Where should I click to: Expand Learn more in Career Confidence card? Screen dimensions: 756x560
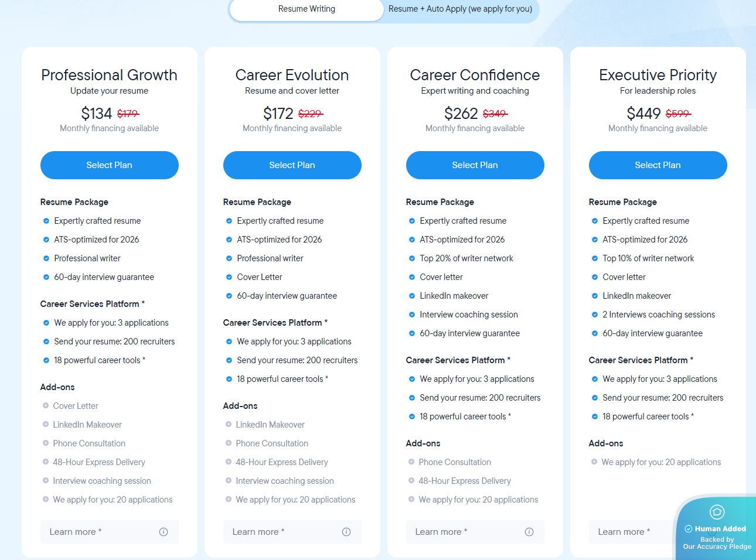click(441, 532)
